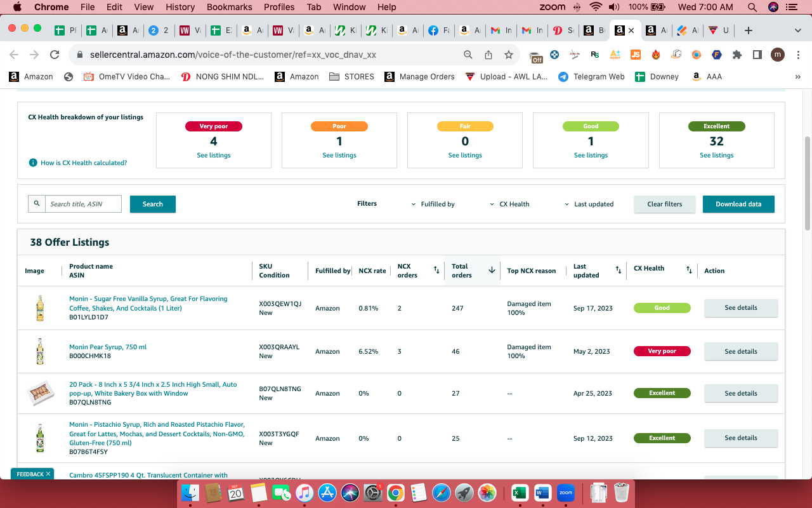
Task: Open Finder from the Dock
Action: tap(190, 493)
